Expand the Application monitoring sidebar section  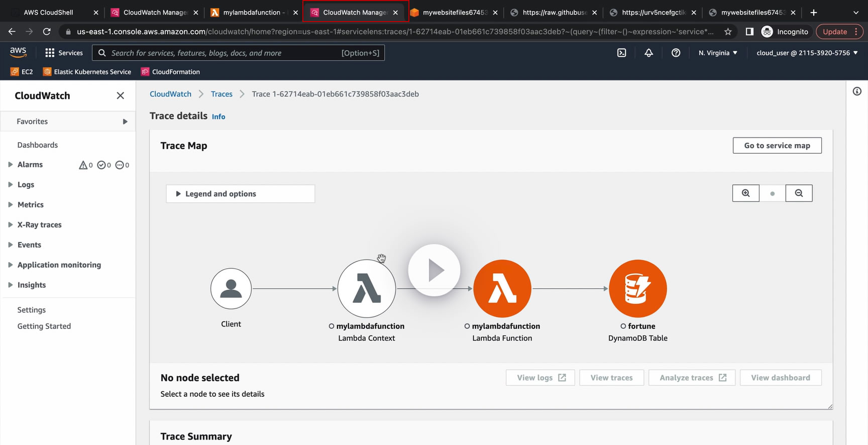(59, 265)
